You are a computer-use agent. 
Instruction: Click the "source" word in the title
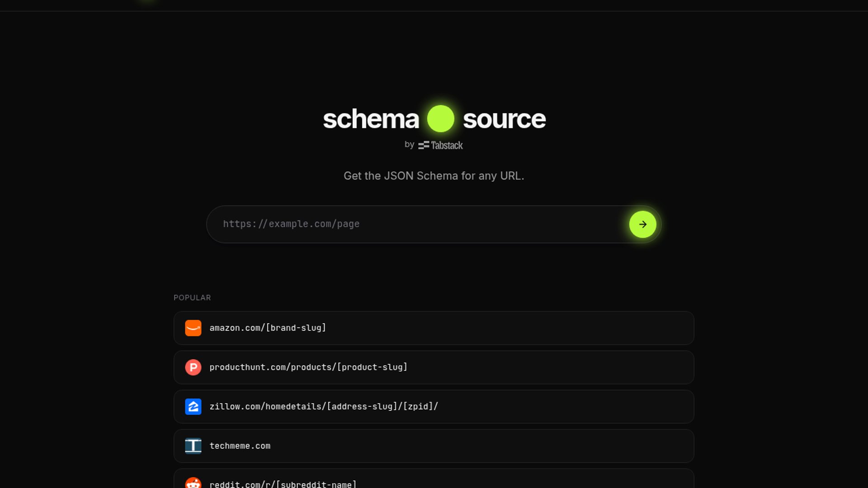point(505,120)
